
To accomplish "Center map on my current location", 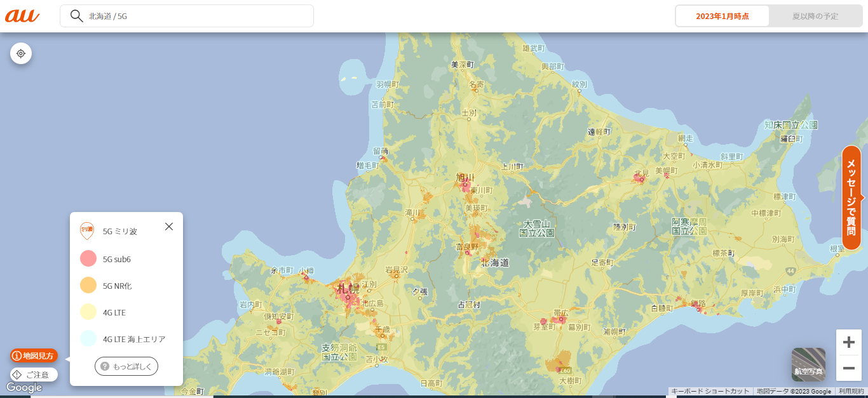I will (x=21, y=53).
